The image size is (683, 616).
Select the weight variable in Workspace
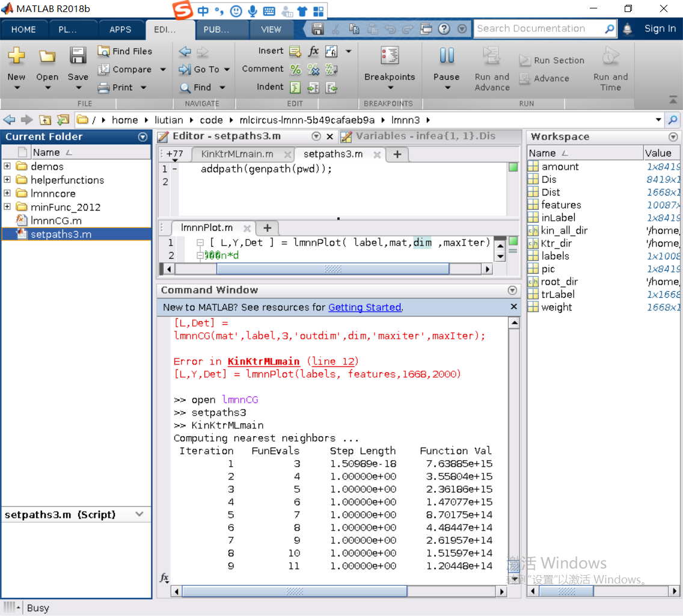(604, 307)
